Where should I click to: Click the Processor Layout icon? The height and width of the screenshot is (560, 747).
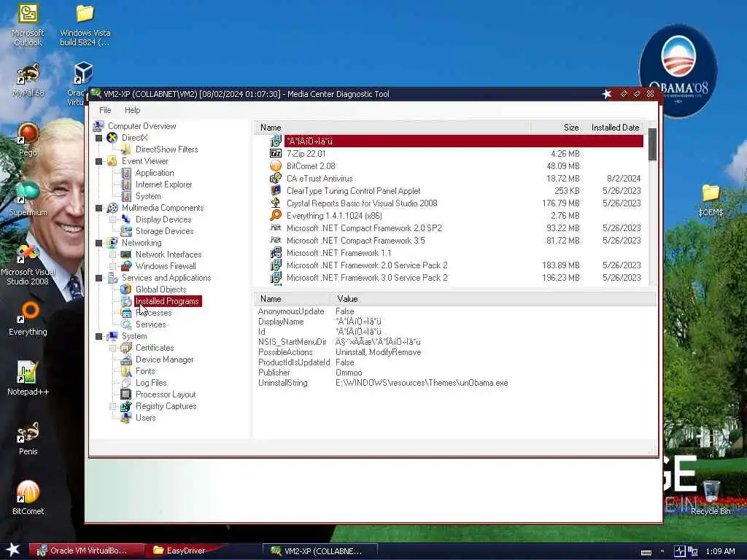pos(125,394)
